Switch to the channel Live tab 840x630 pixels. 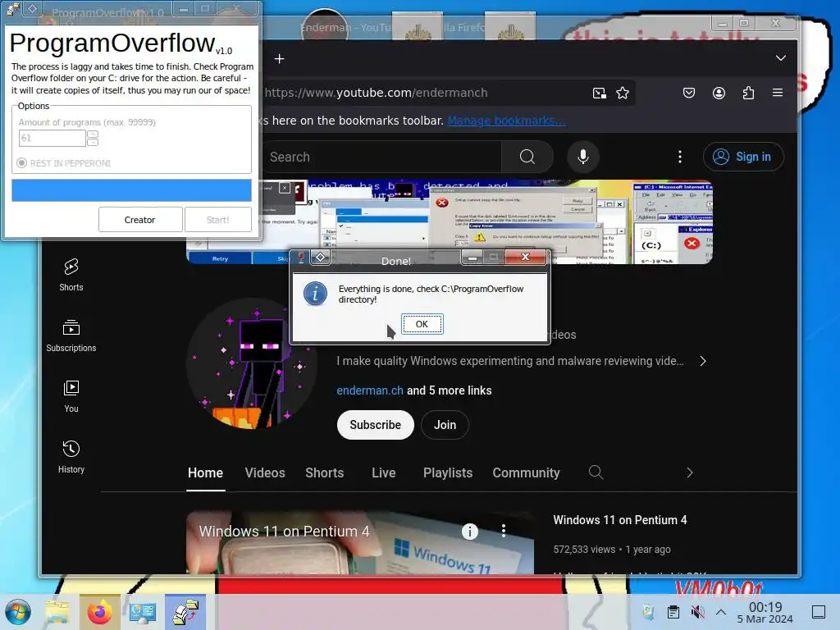pos(384,473)
